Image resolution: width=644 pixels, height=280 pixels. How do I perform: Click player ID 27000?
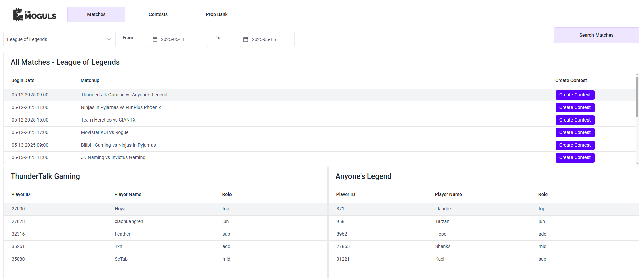18,209
